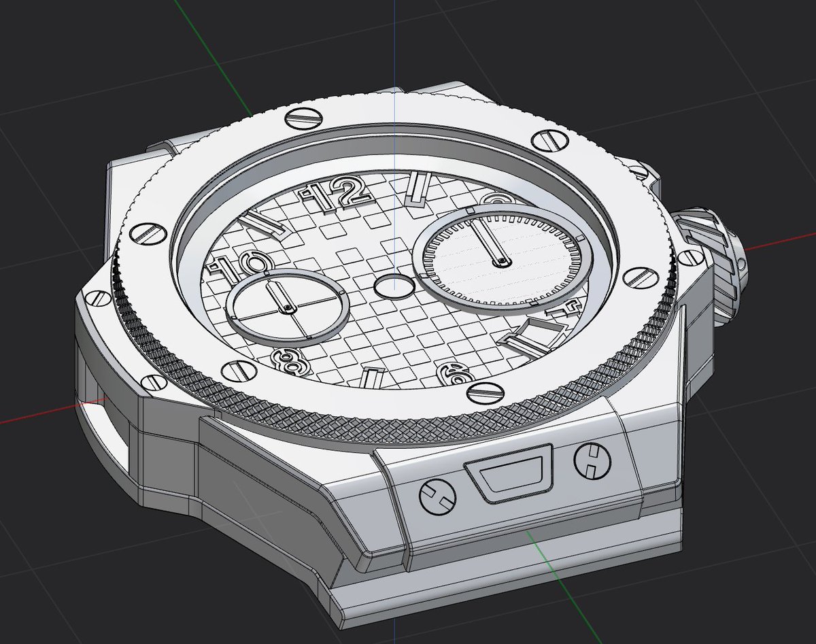Select the bezel screw left of the 10 numeral
816x644 pixels.
click(146, 234)
